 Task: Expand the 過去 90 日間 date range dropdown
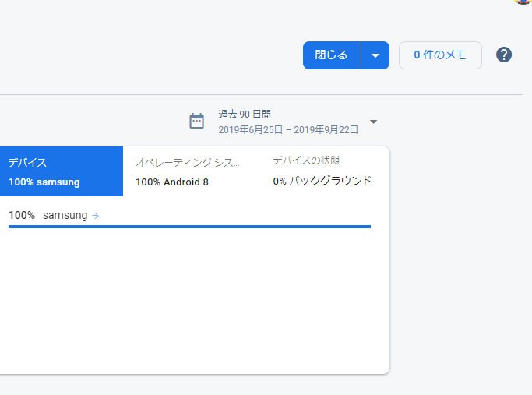click(x=373, y=122)
